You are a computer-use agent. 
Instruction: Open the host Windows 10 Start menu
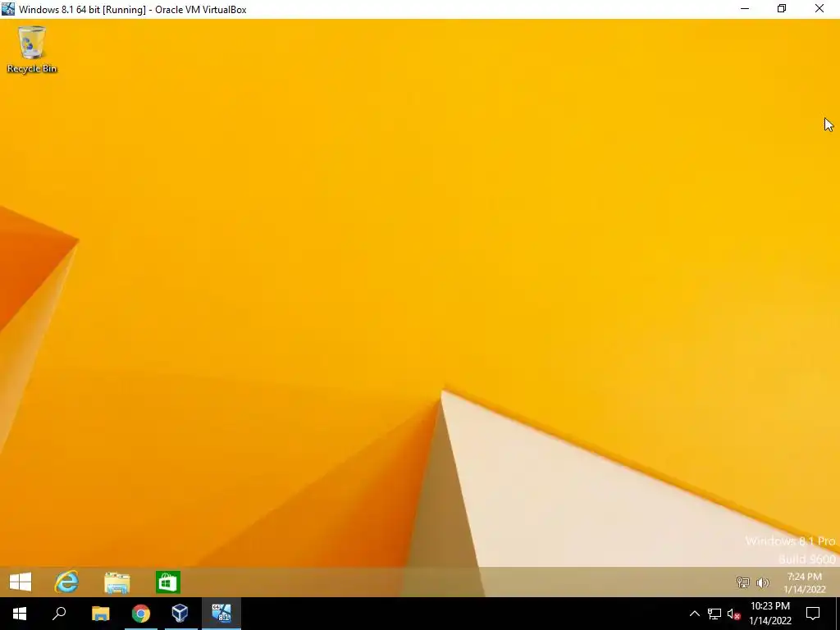coord(20,614)
